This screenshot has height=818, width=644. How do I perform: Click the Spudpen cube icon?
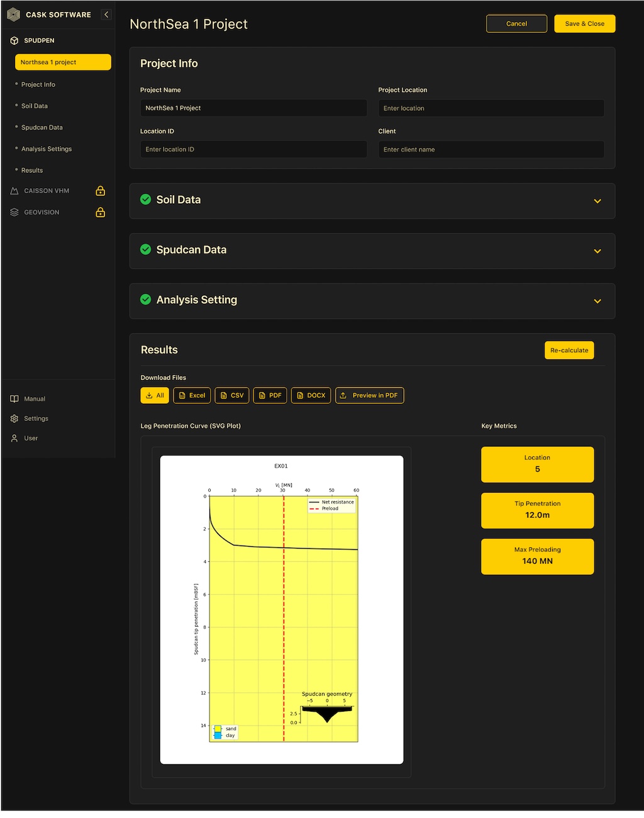click(14, 40)
